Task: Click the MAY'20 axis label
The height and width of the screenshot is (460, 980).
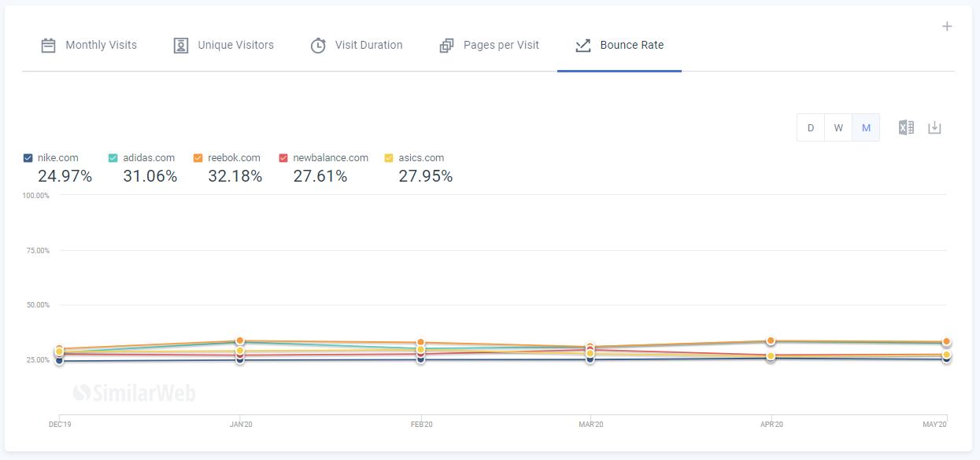Action: [x=934, y=425]
